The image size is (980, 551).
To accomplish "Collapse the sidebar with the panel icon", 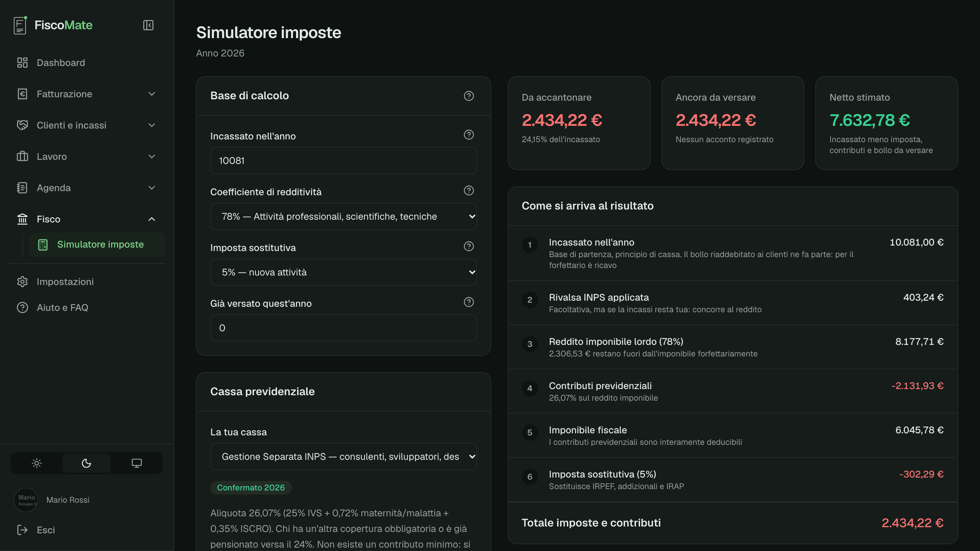I will pos(148,25).
